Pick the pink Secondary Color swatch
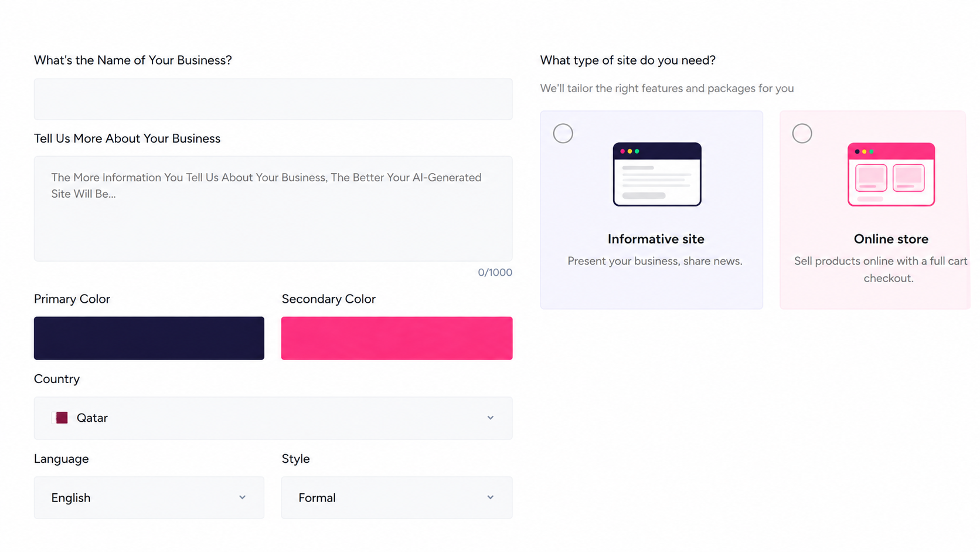 pos(397,338)
